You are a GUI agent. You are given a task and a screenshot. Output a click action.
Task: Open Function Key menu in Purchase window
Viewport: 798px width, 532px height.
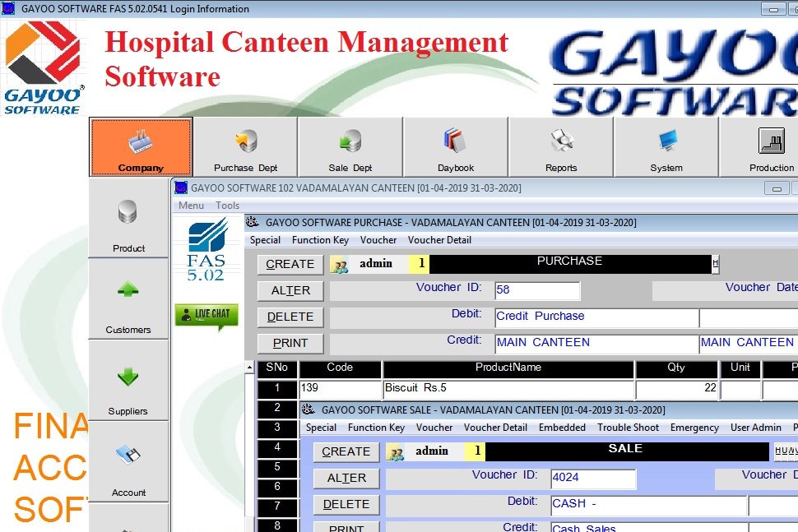320,240
